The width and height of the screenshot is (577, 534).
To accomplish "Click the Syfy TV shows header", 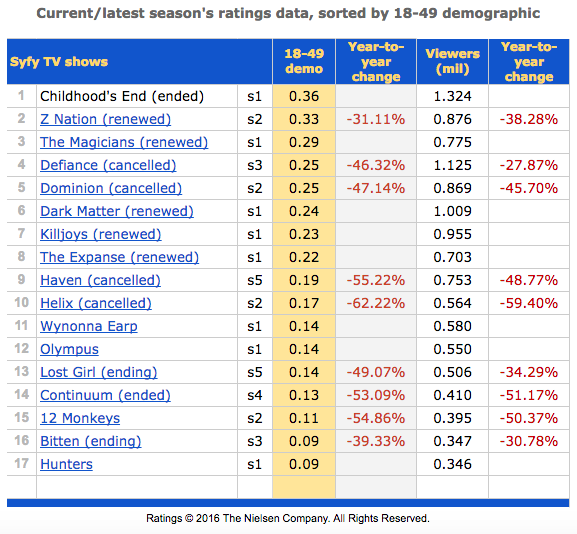I will point(59,62).
